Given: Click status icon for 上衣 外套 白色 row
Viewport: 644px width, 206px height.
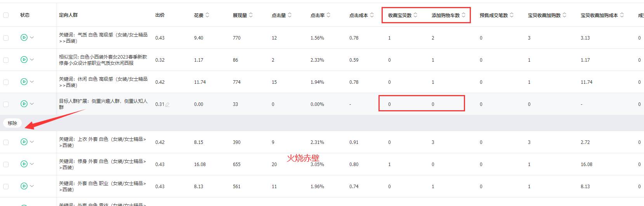Looking at the screenshot, I should [x=24, y=142].
